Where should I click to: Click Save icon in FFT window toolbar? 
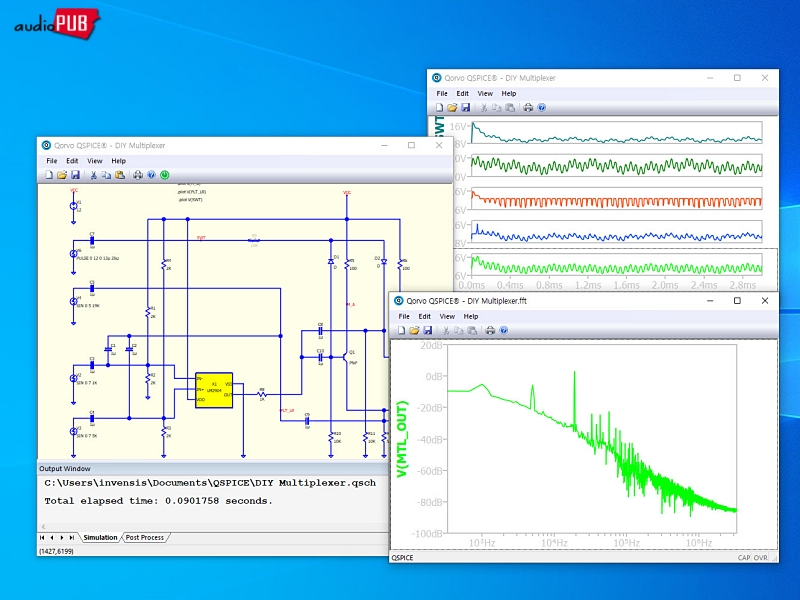coord(428,331)
